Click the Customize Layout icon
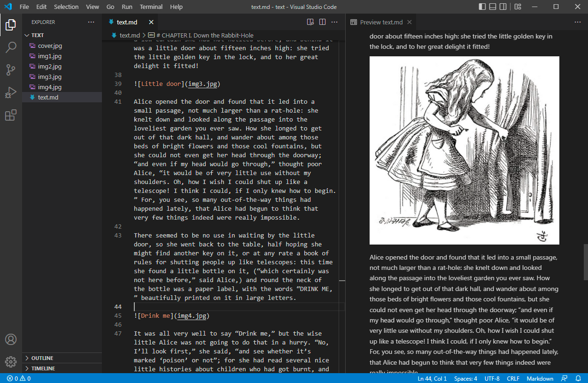This screenshot has height=383, width=588. (518, 7)
